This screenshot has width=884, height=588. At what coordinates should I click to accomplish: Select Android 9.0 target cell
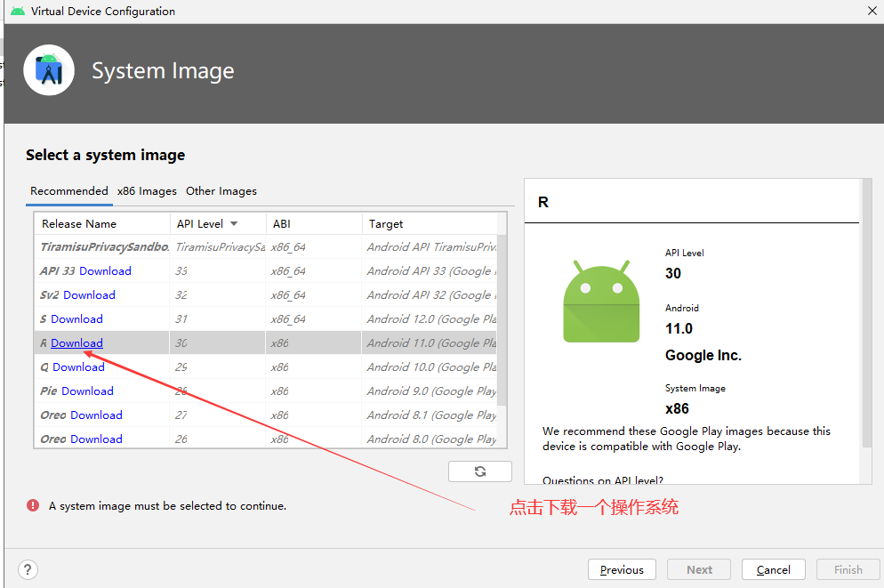[430, 391]
